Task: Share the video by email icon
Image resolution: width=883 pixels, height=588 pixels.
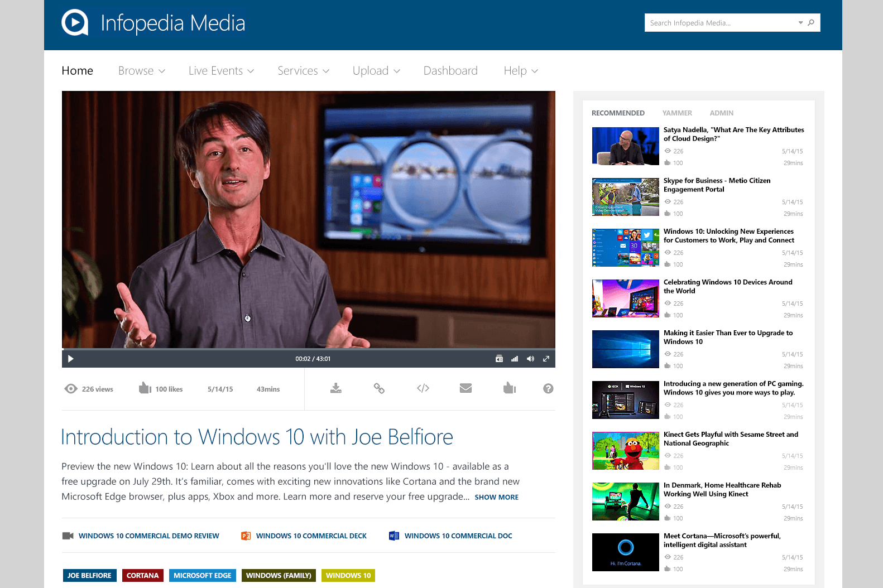Action: click(466, 388)
